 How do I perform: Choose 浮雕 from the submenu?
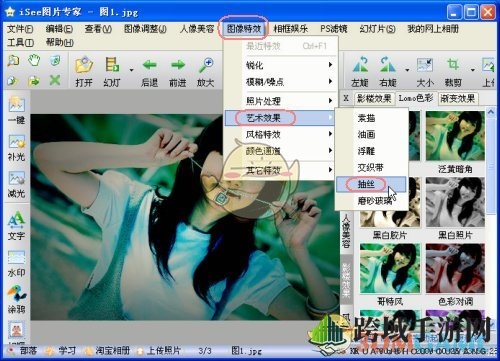(x=371, y=151)
